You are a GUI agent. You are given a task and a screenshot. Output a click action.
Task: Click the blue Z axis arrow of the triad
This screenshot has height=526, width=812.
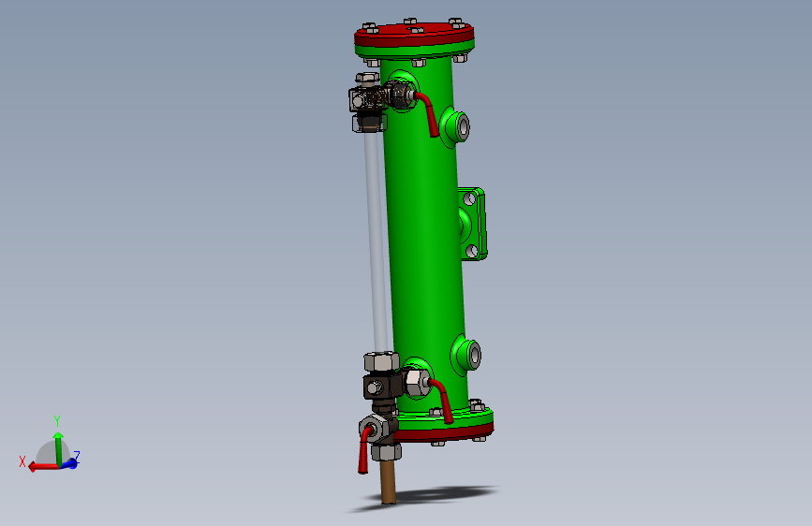click(71, 463)
